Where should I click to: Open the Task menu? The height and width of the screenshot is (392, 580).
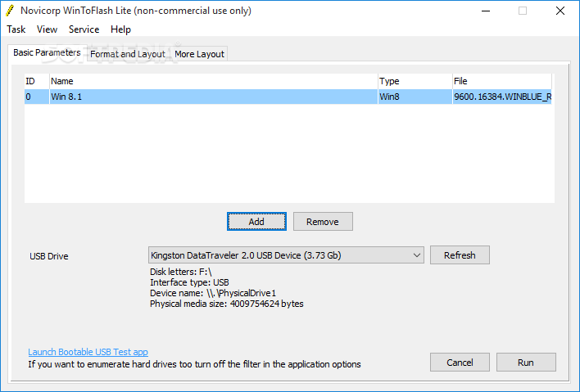point(16,29)
